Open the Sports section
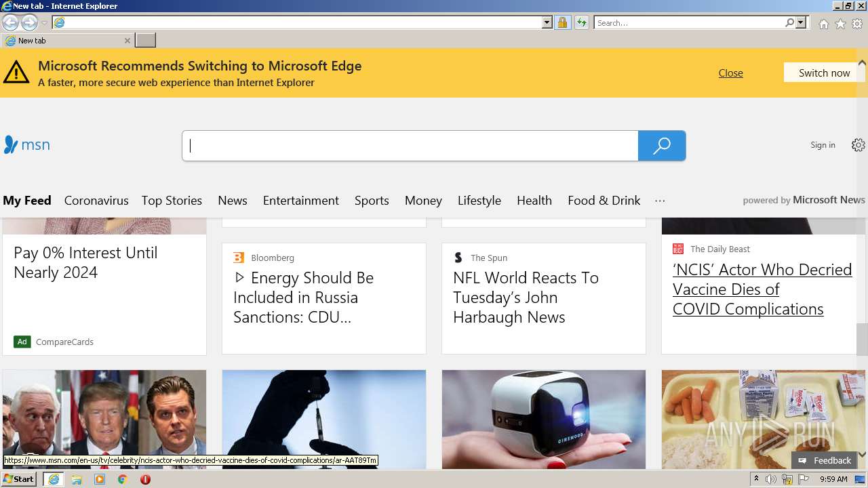This screenshot has width=868, height=488. (x=372, y=201)
